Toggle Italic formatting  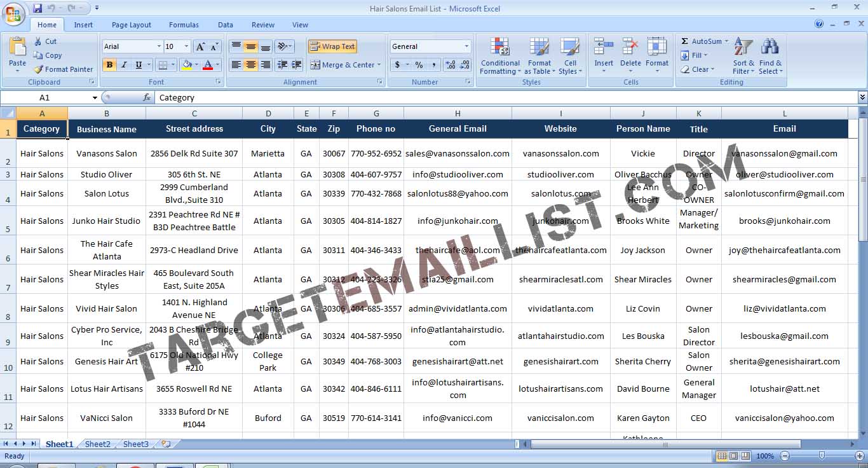pos(124,65)
